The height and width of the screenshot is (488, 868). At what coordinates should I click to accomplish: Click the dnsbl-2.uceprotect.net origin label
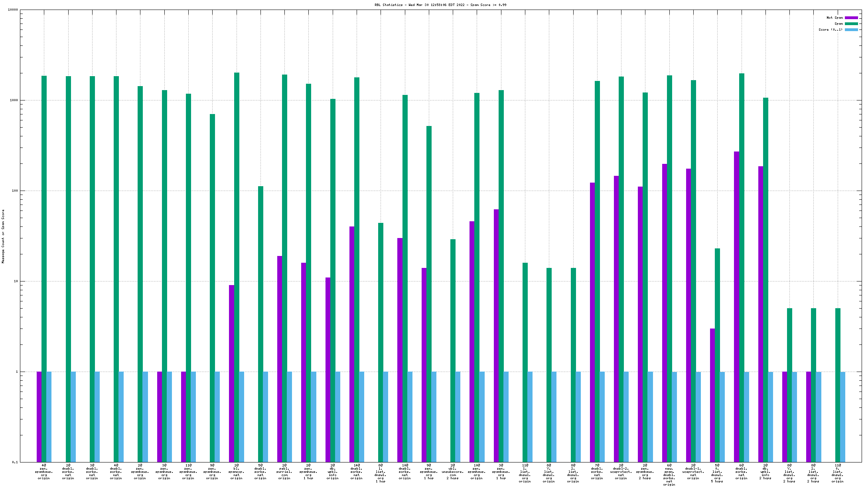coord(621,472)
